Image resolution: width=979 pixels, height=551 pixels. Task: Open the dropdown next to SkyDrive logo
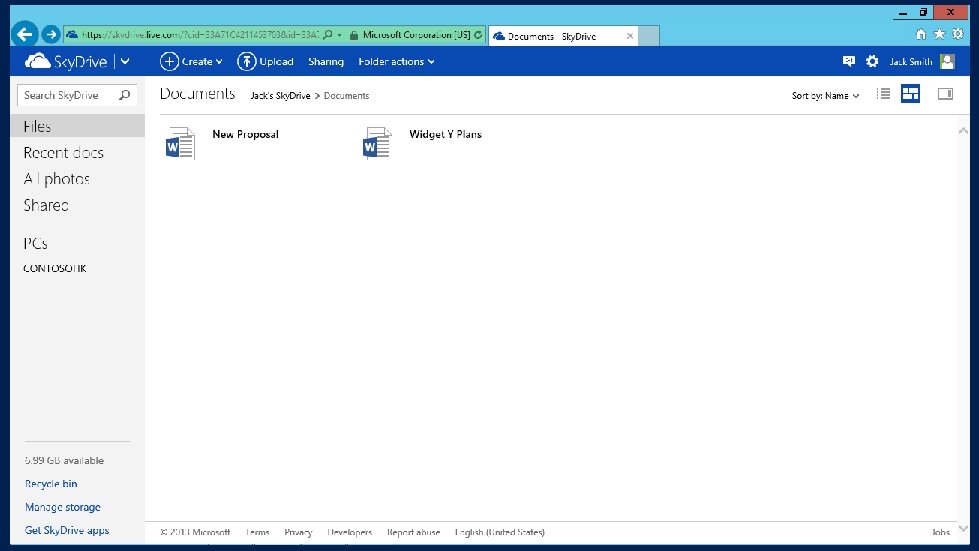pyautogui.click(x=125, y=61)
